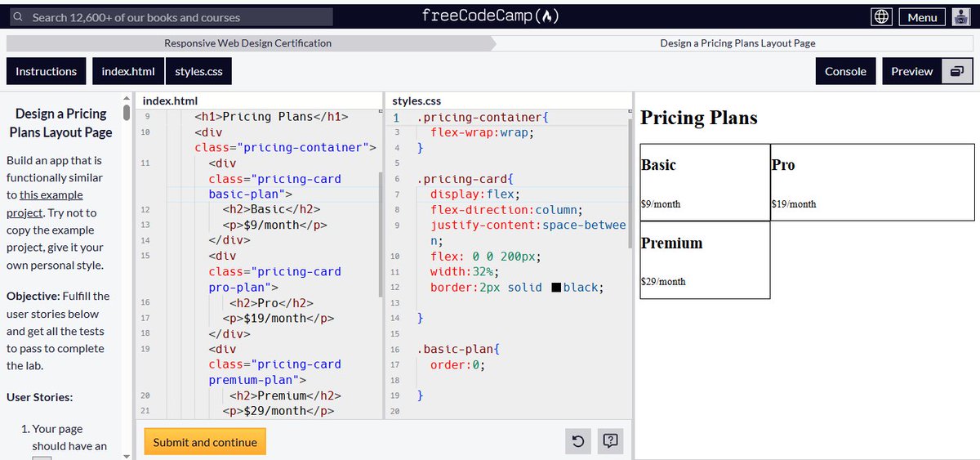The width and height of the screenshot is (980, 460).
Task: Click the '<h2>Pro</h2>' HTML line
Action: point(271,303)
